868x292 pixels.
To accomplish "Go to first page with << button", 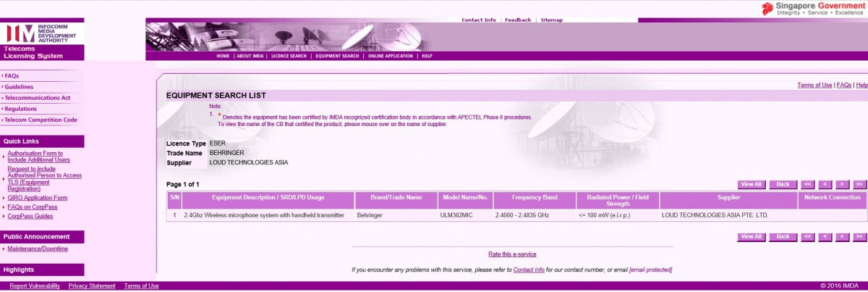I will (x=808, y=184).
